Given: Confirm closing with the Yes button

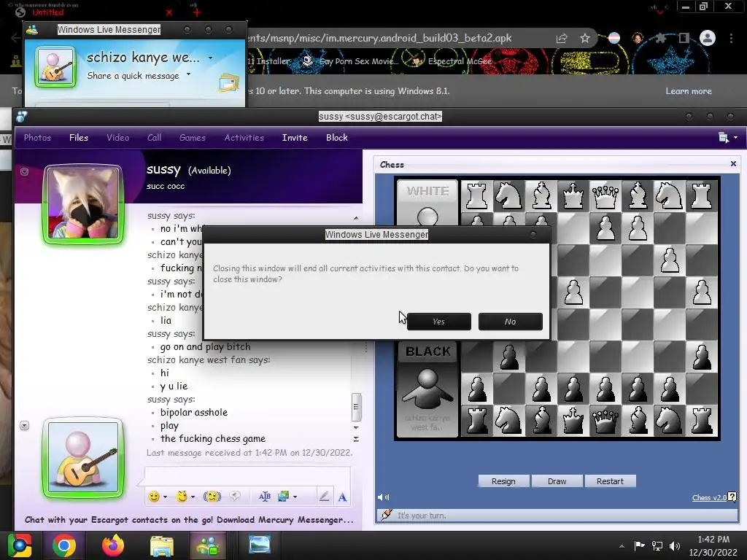Looking at the screenshot, I should [x=438, y=322].
